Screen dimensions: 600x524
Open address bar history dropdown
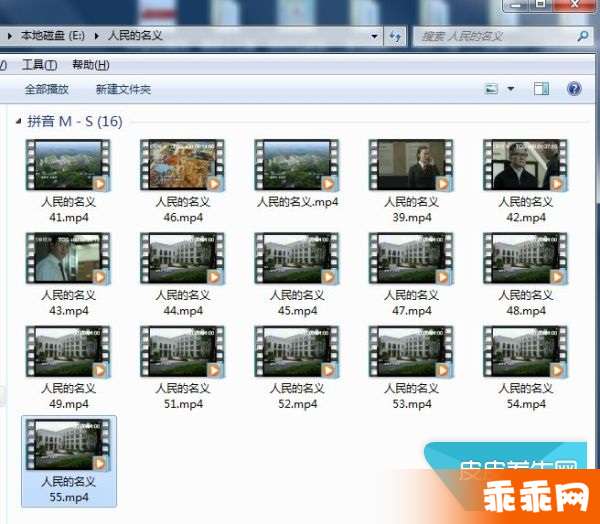[x=374, y=36]
